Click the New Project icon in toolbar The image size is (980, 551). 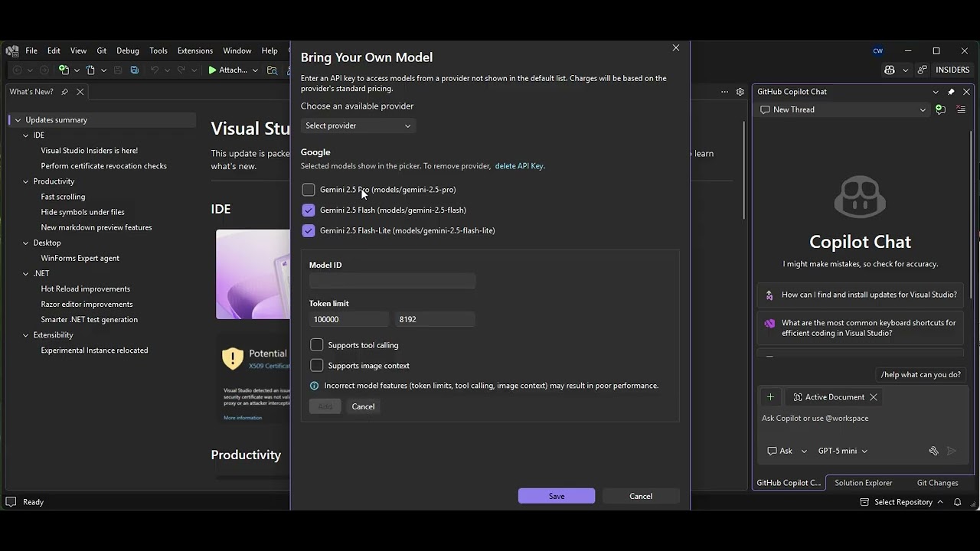tap(64, 70)
